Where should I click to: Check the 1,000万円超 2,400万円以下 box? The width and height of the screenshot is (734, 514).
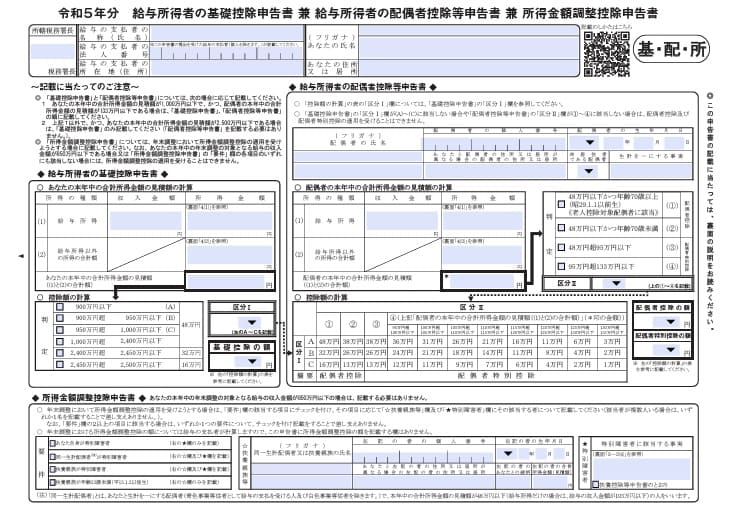(x=59, y=342)
